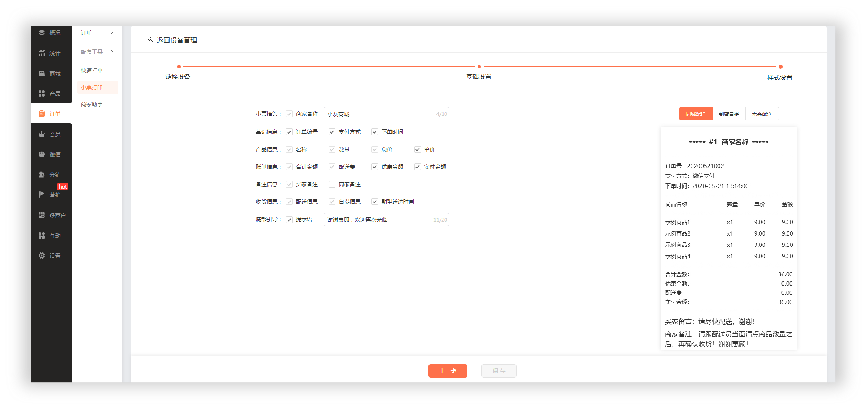The width and height of the screenshot is (867, 409).
Task: Open the crown icon sidebar section
Action: point(50,134)
